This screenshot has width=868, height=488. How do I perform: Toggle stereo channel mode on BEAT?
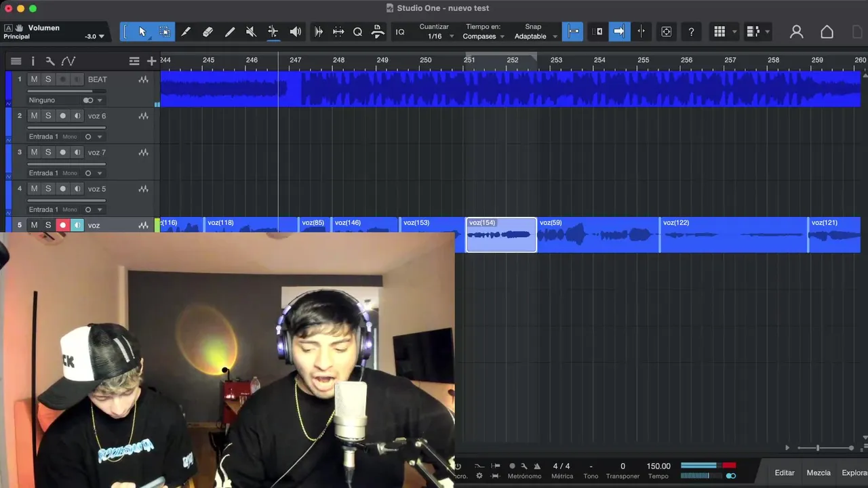pos(88,100)
